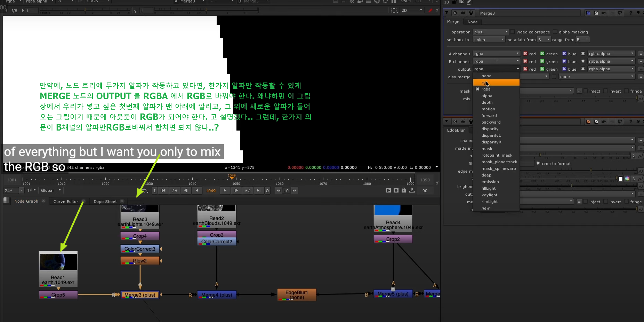Choose emission in the channel list
The image size is (644, 322).
coord(496,182)
